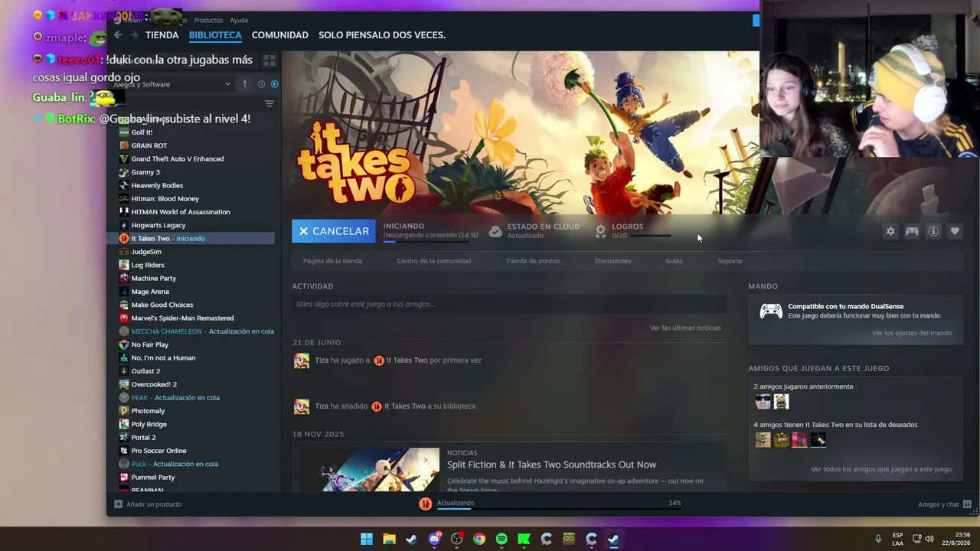Open Amigos y chat panel
980x551 pixels.
(944, 504)
